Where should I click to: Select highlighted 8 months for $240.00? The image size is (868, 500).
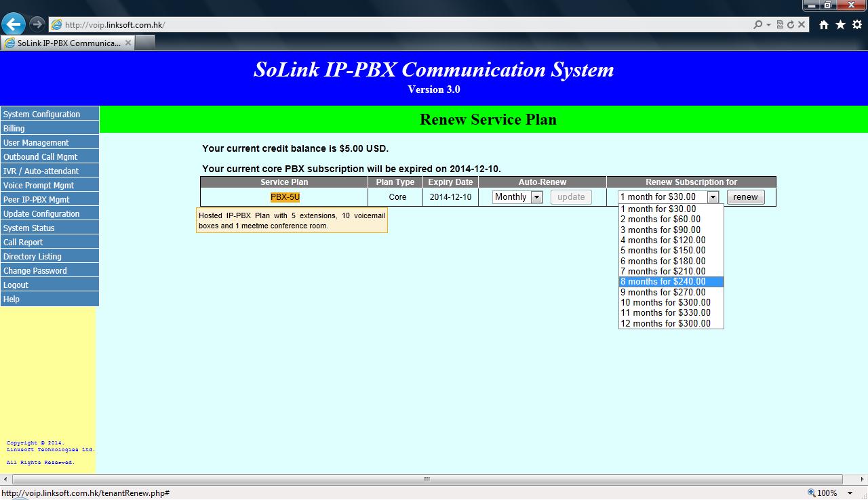coord(671,282)
